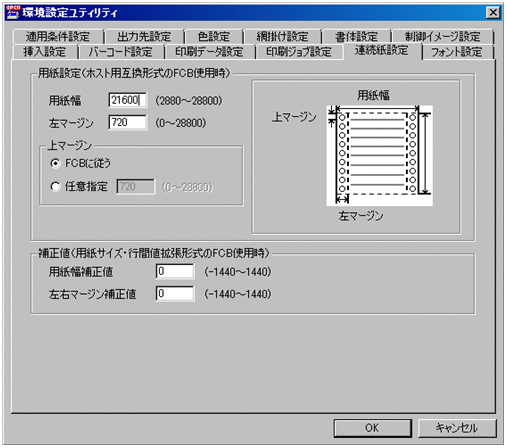507x448 pixels.
Task: Open the 適用条件設定 tab
Action: tap(58, 36)
